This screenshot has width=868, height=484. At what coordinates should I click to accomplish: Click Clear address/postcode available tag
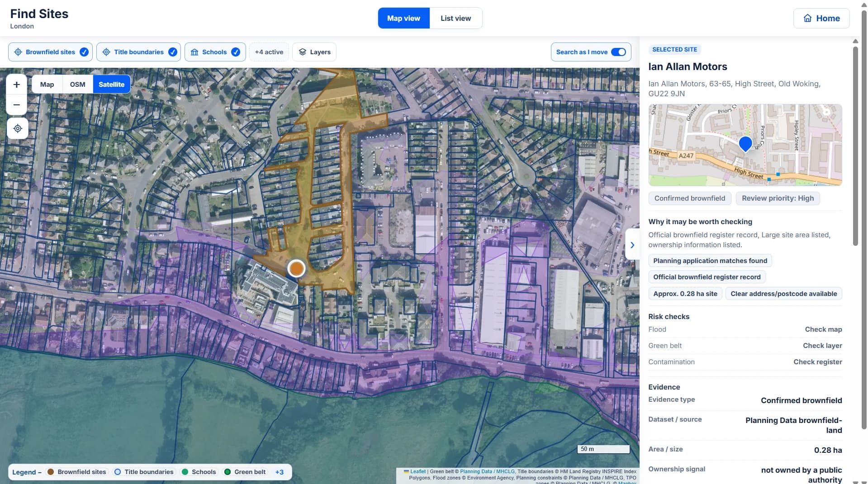pyautogui.click(x=783, y=294)
